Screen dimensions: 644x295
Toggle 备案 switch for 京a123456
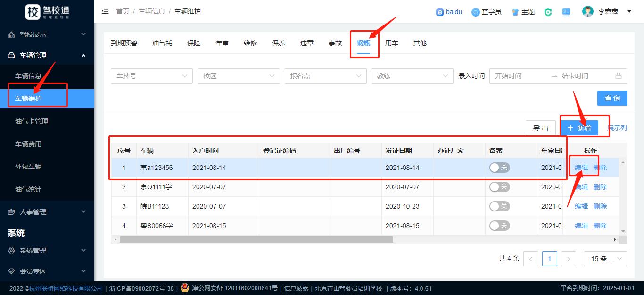click(500, 168)
